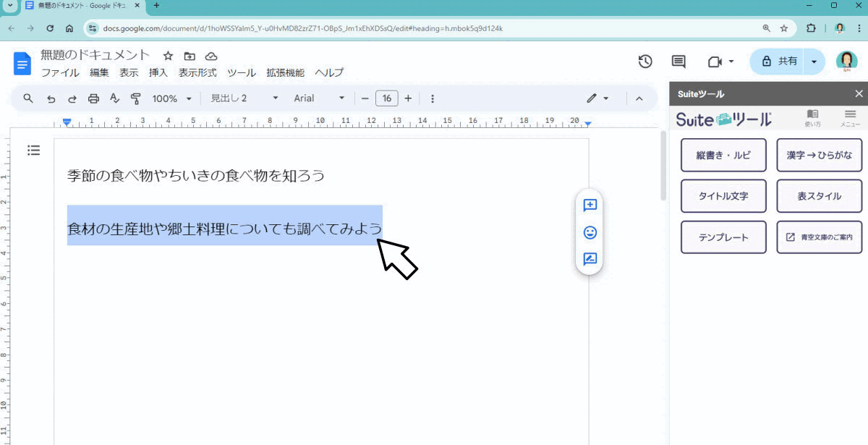The image size is (868, 445).
Task: Click the 漢字→ひらがな button
Action: (819, 155)
